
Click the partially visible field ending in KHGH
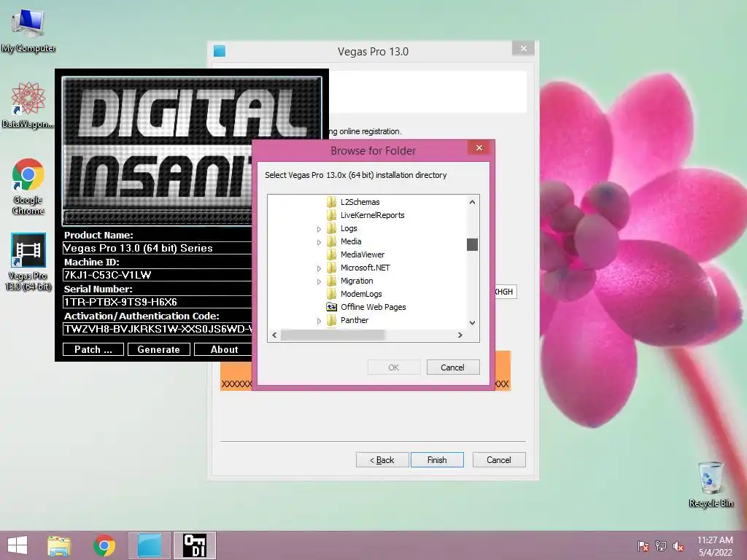tap(506, 292)
